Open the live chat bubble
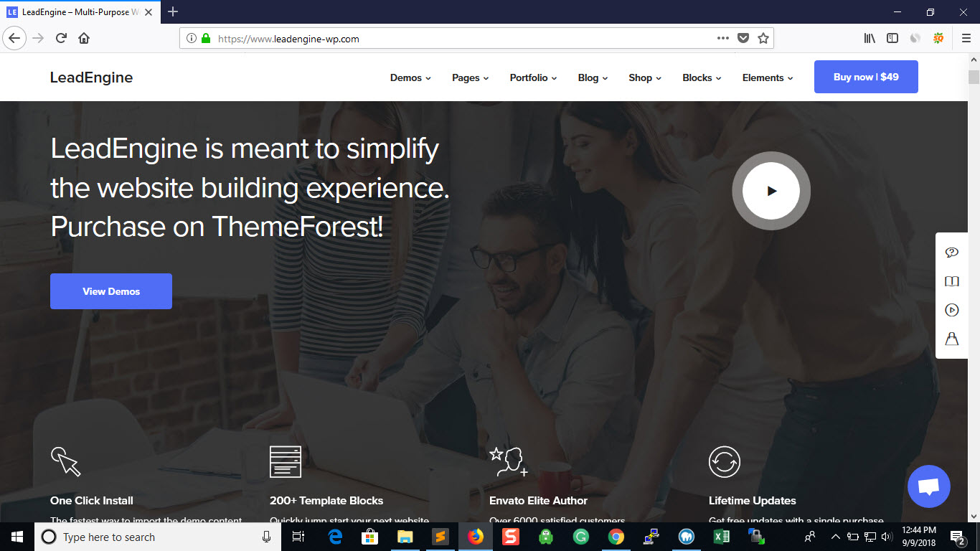This screenshot has height=551, width=980. coord(928,486)
